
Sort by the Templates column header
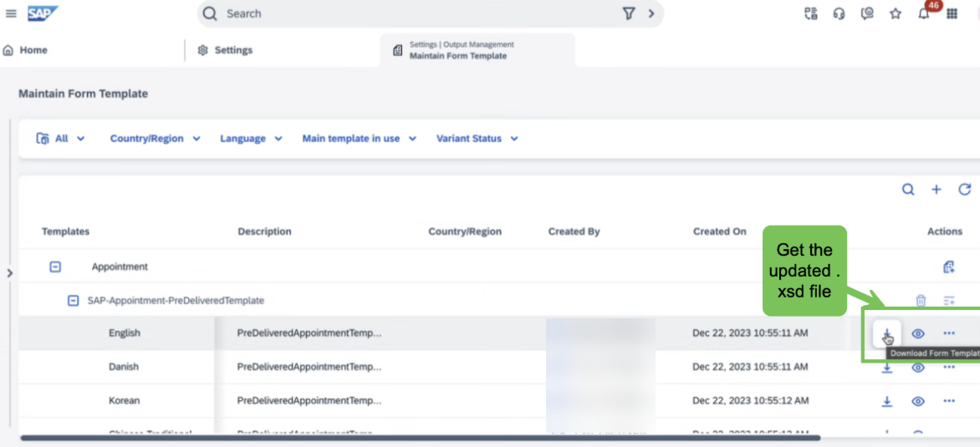(65, 231)
